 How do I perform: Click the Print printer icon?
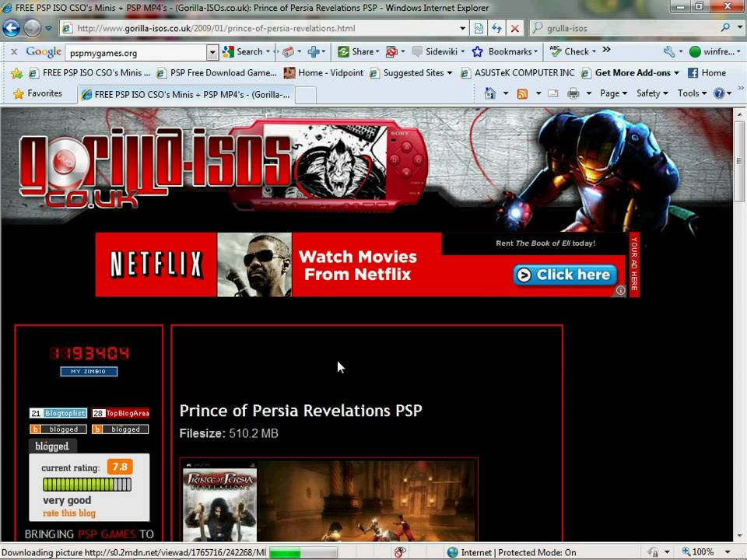(573, 93)
